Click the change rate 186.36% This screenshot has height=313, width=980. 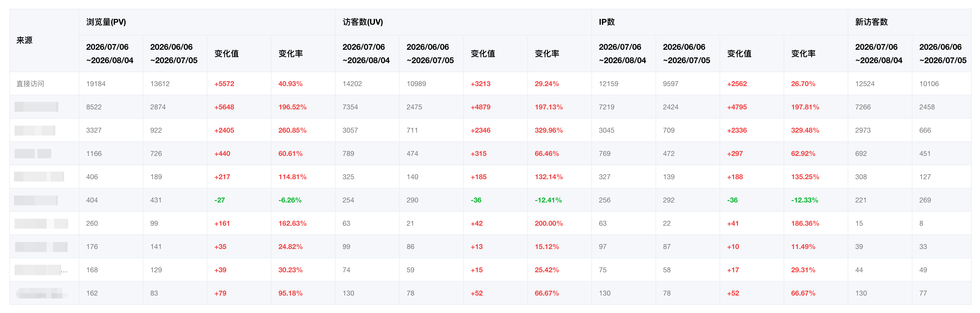point(805,223)
